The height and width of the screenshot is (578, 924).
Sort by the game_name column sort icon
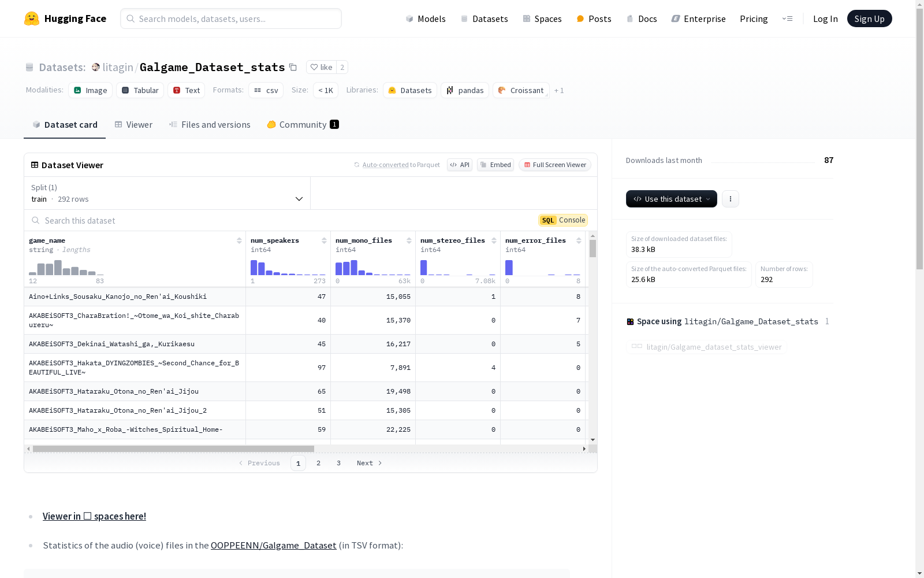pos(239,240)
